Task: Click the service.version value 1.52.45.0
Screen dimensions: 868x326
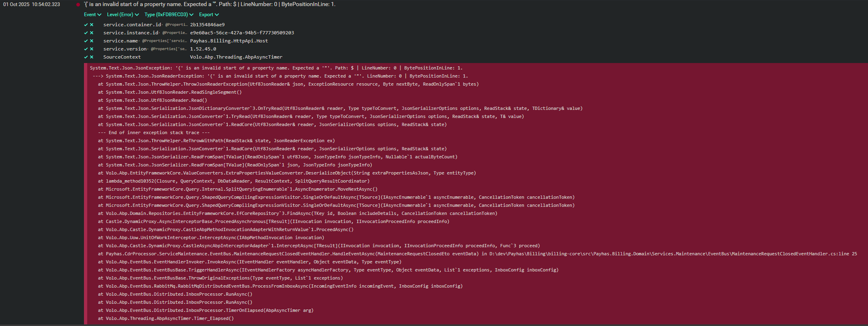Action: (x=203, y=49)
